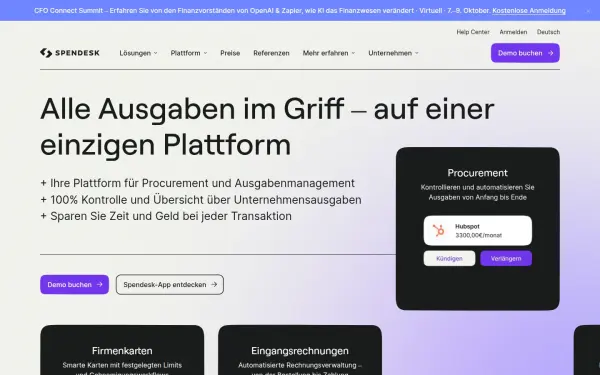600x375 pixels.
Task: Open the Kostenlose Anmeldung link
Action: point(529,11)
